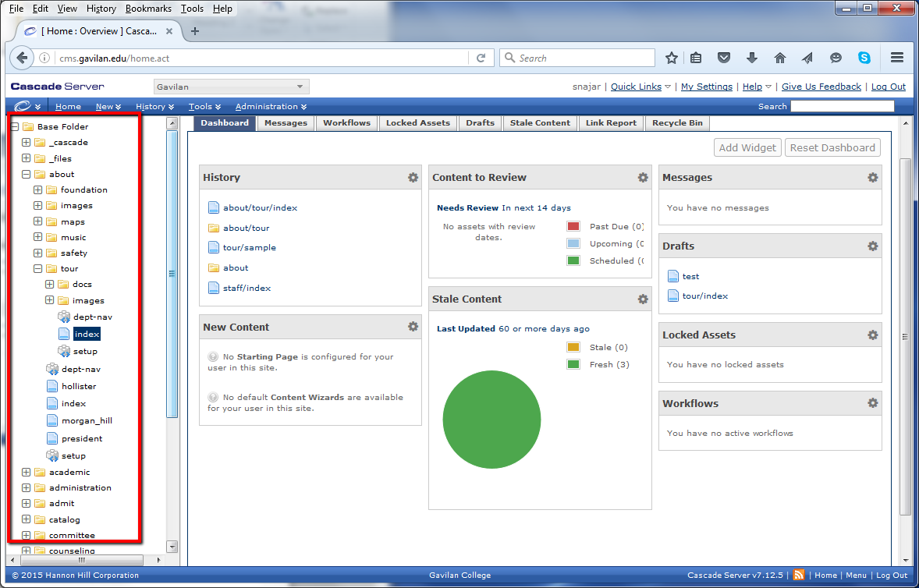Open the History widget settings gear
This screenshot has height=588, width=919.
point(413,177)
